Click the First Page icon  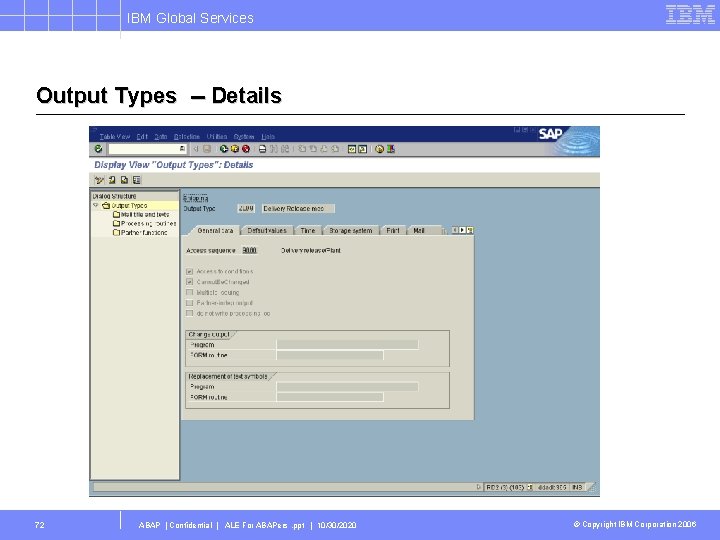point(302,149)
